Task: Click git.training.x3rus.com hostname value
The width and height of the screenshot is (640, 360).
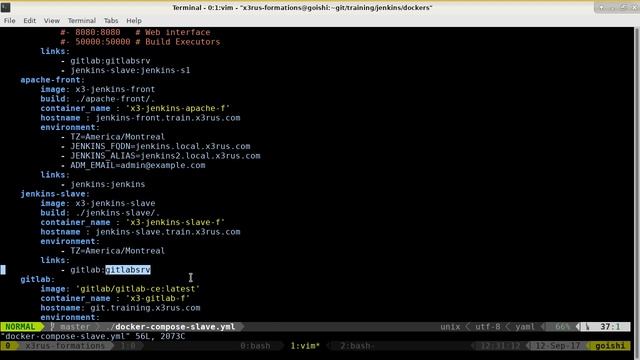Action: coord(145,307)
